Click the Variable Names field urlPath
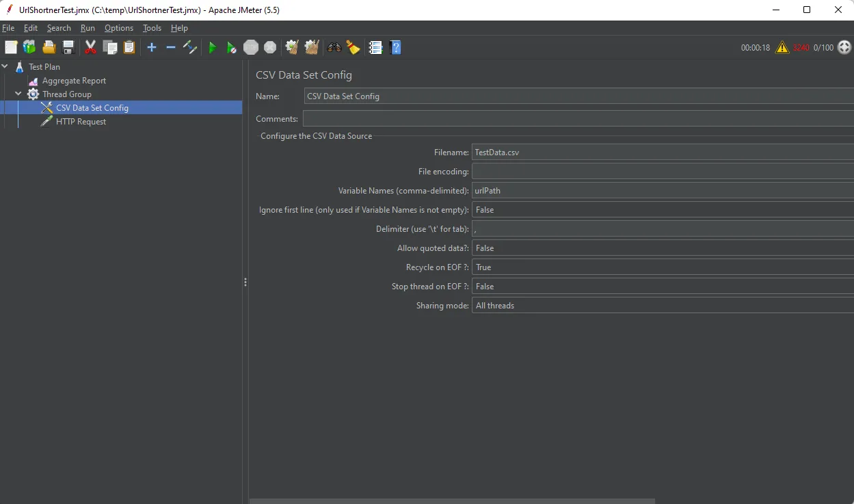Viewport: 854px width, 504px height. pos(663,191)
